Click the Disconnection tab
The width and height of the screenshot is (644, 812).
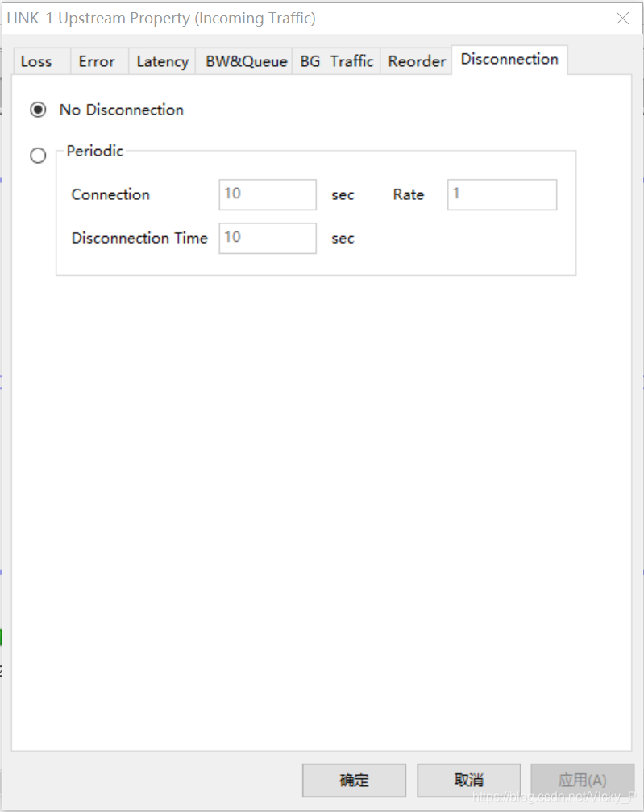coord(509,60)
